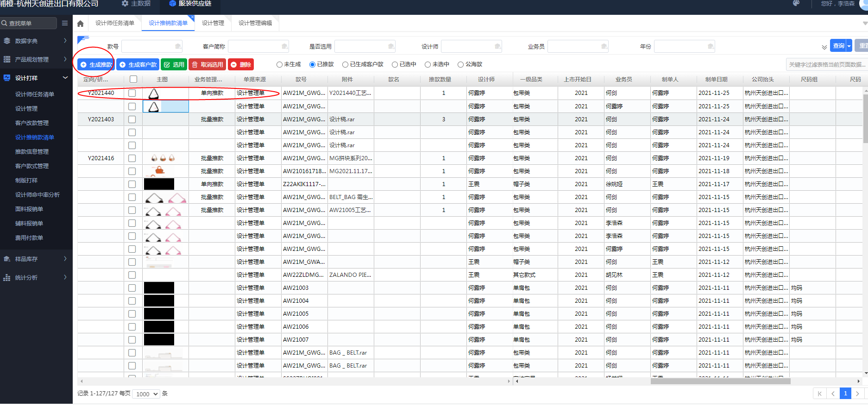Expand the 数据字典 menu
This screenshot has height=406, width=868.
[x=65, y=41]
